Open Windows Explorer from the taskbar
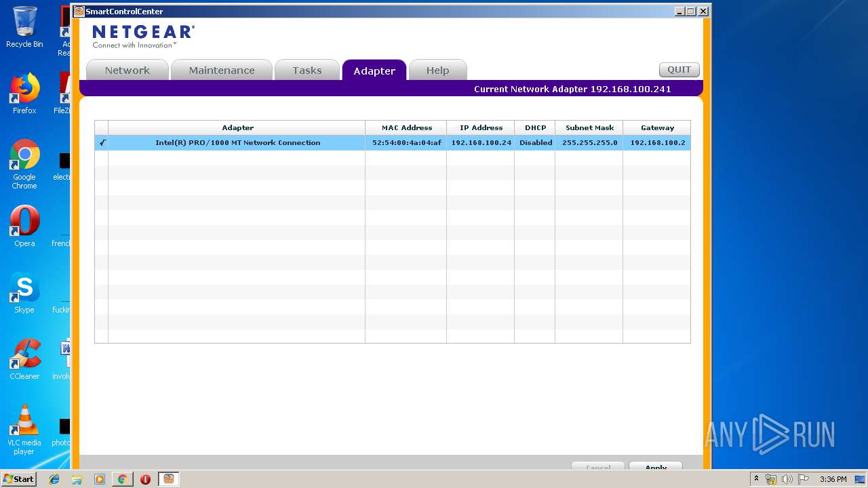The image size is (868, 488). pyautogui.click(x=77, y=479)
